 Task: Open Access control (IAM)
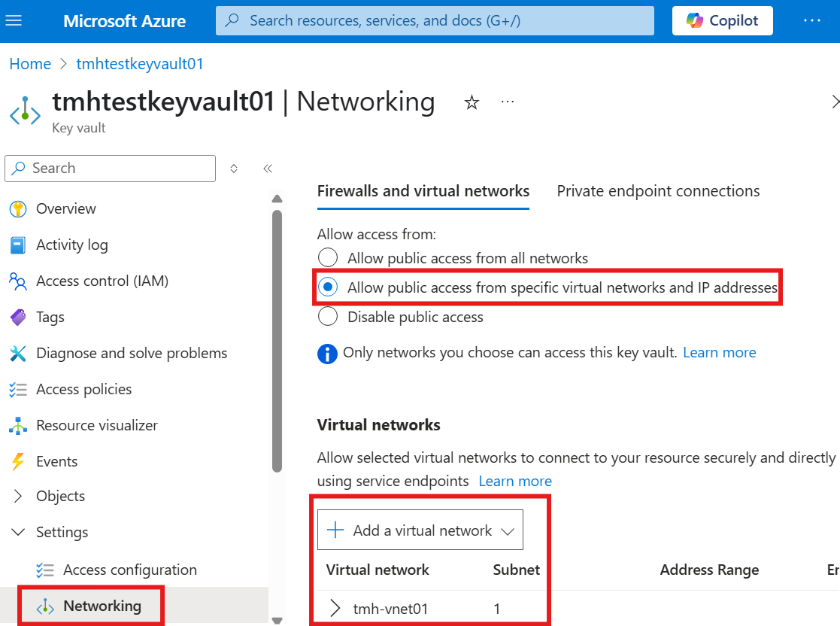[x=102, y=281]
